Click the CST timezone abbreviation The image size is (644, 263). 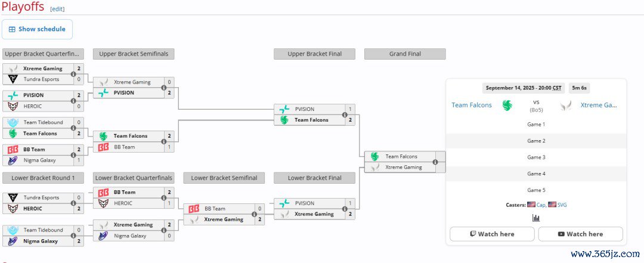[557, 88]
